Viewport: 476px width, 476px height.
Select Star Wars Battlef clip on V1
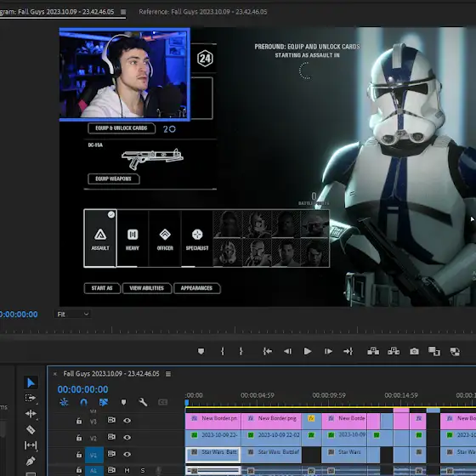[x=271, y=455]
